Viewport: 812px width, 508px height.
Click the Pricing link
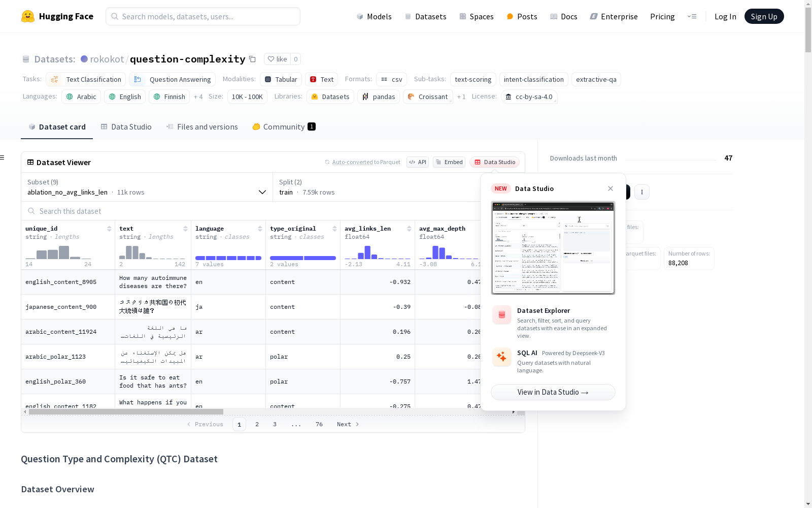tap(662, 16)
